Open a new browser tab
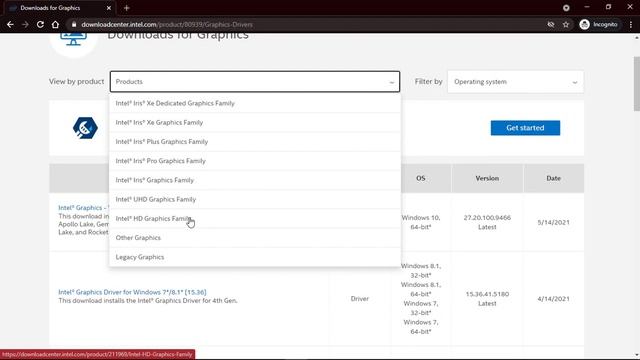 click(127, 8)
